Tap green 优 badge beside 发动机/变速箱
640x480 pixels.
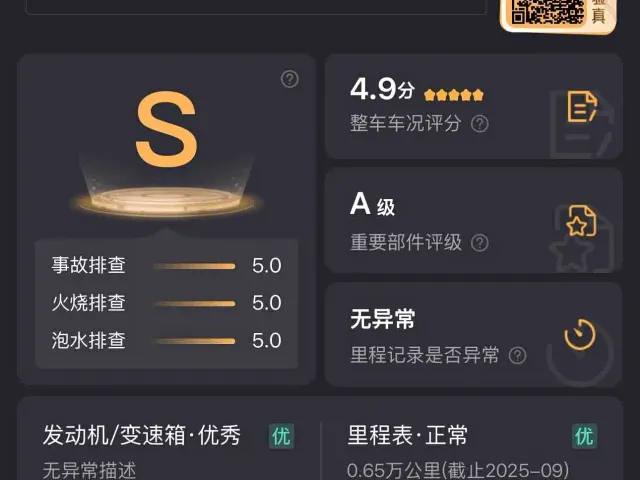coord(281,436)
